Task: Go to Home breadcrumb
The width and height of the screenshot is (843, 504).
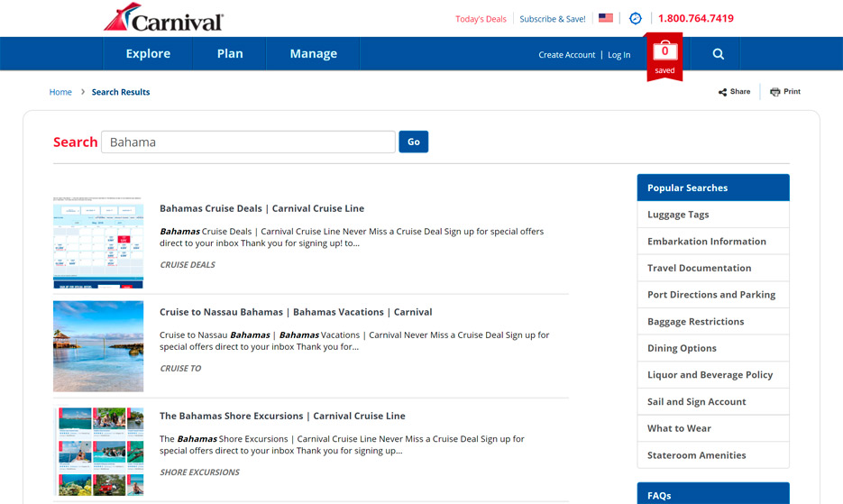Action: (x=60, y=92)
